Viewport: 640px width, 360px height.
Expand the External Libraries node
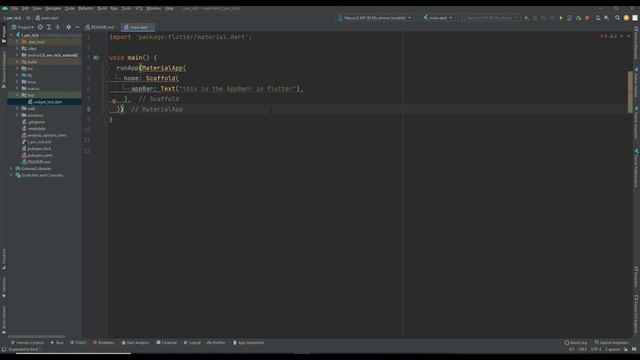pos(11,169)
